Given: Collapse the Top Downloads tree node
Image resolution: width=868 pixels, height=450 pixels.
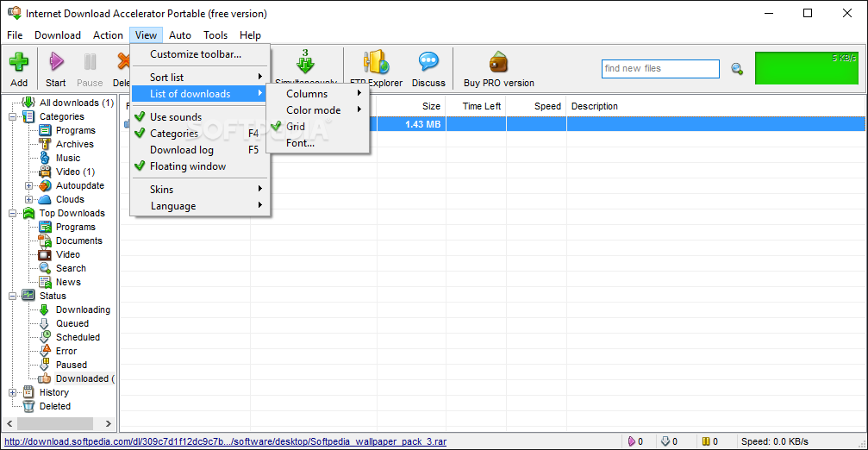Looking at the screenshot, I should [x=12, y=213].
